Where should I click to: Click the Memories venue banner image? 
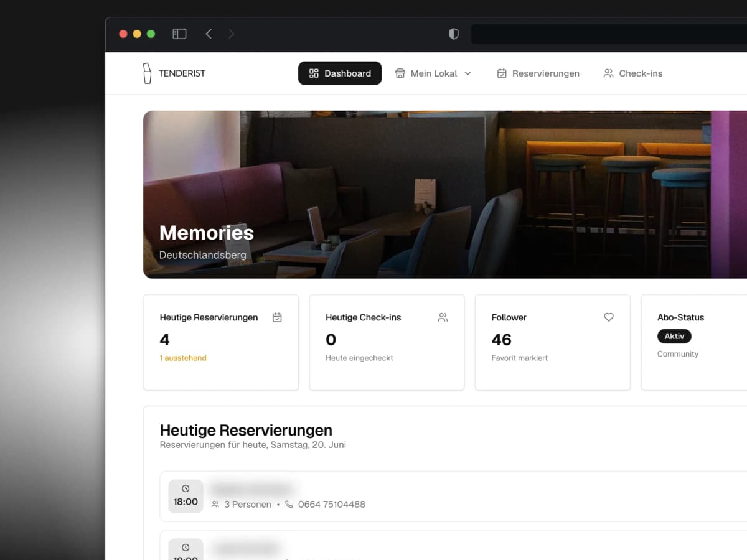coord(445,194)
